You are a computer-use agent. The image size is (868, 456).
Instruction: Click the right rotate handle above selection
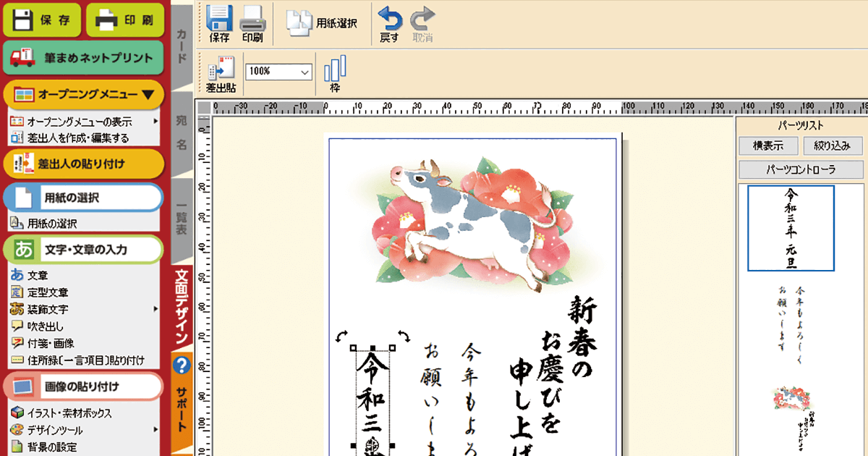pos(404,337)
